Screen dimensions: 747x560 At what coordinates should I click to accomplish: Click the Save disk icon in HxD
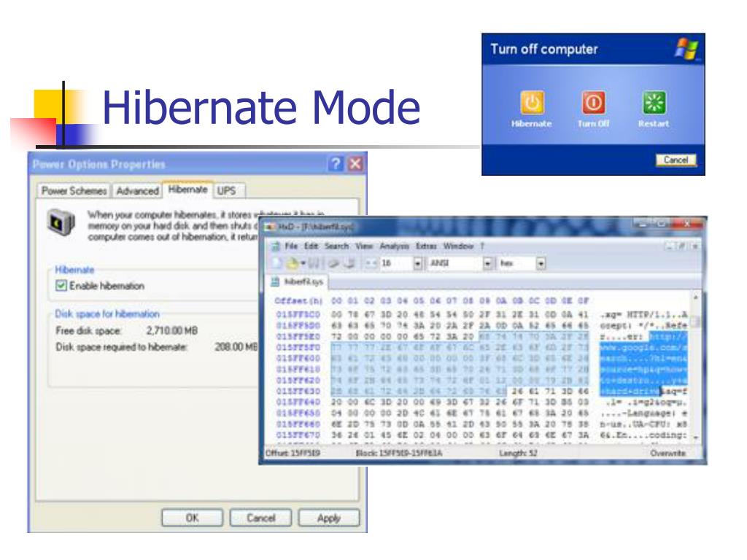point(315,264)
